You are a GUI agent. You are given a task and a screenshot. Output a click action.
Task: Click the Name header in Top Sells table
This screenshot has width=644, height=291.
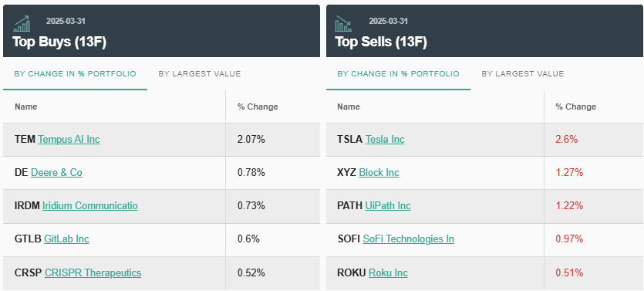pos(349,107)
